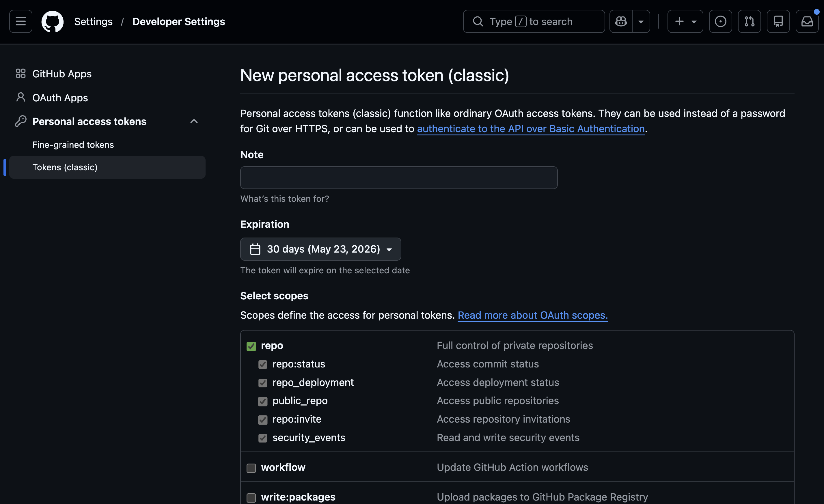
Task: Enable the workflow scope checkbox
Action: 251,468
